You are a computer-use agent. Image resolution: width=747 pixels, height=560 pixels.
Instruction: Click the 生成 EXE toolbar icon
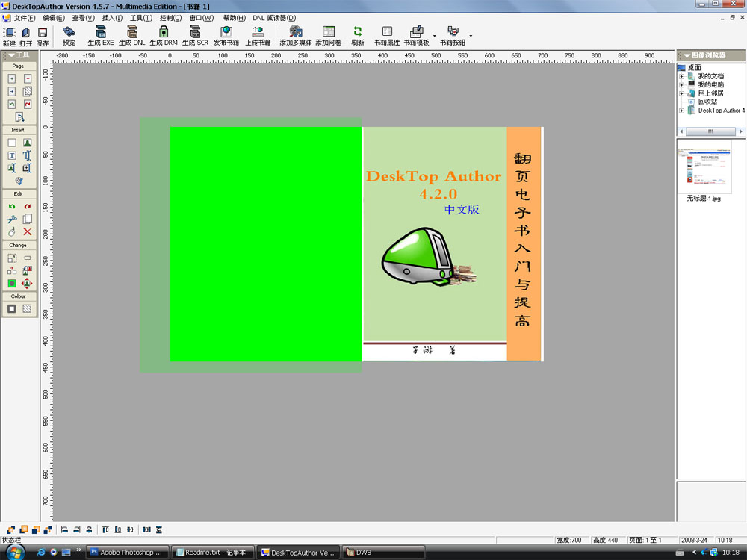tap(101, 32)
